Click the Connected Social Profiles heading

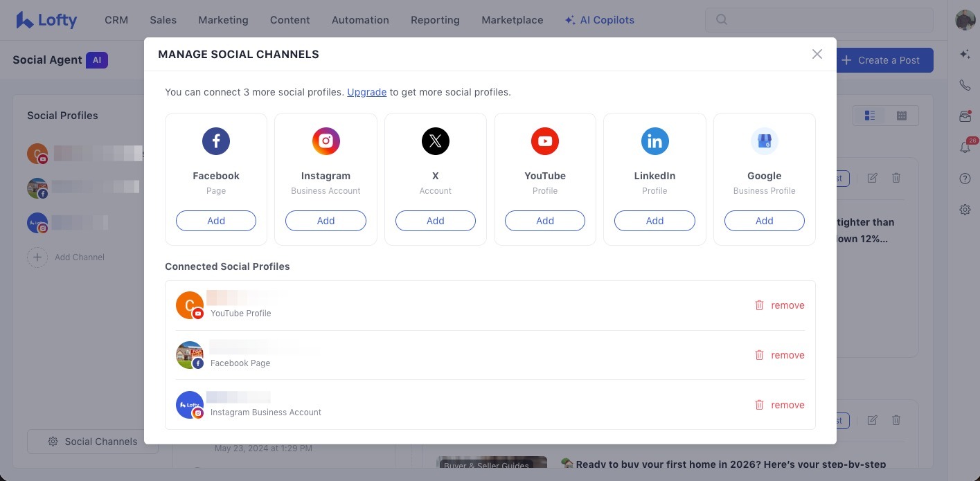[227, 266]
